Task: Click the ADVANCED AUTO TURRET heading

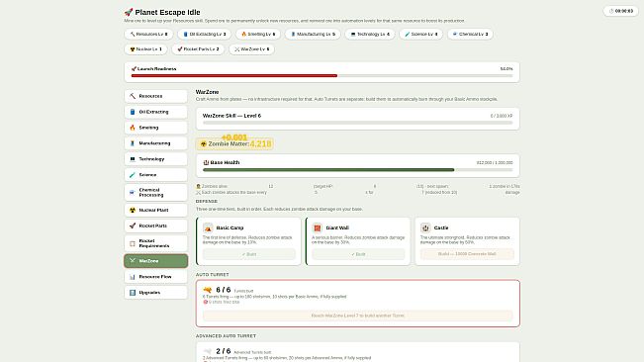Action: pos(226,336)
